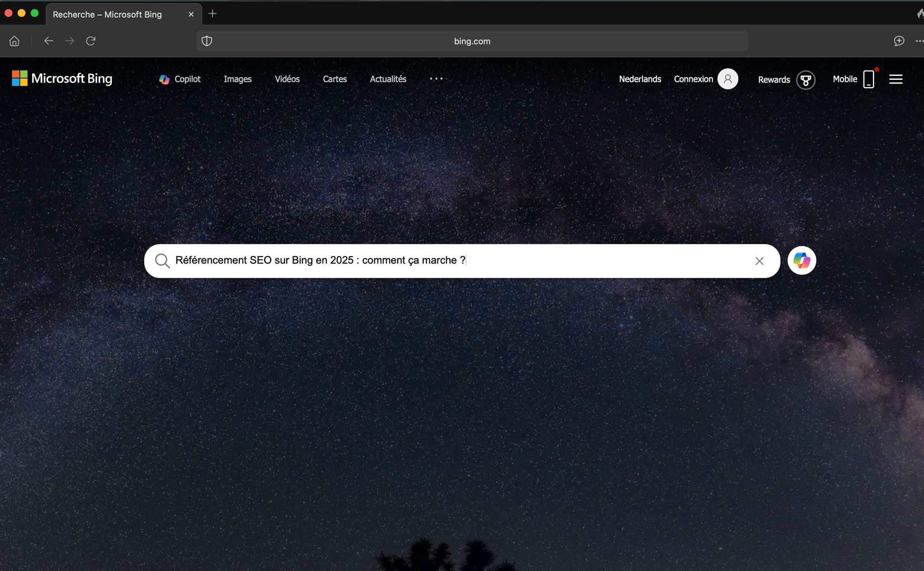Reload the current page
The image size is (924, 571).
91,41
